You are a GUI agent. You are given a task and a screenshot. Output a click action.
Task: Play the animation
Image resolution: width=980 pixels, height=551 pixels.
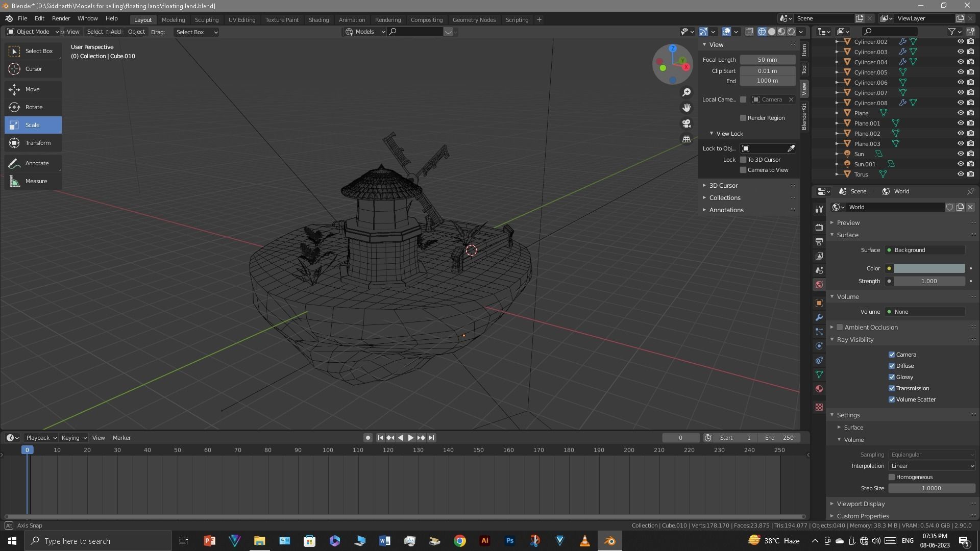pyautogui.click(x=410, y=438)
